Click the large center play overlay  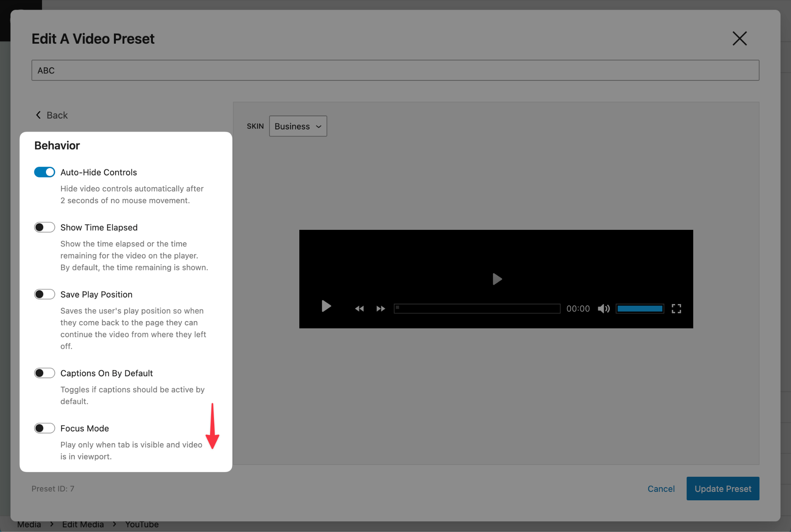click(497, 279)
